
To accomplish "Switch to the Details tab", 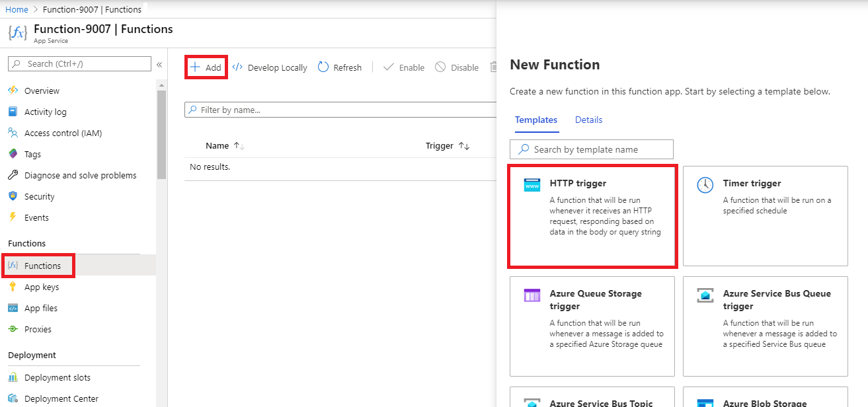I will [x=588, y=120].
